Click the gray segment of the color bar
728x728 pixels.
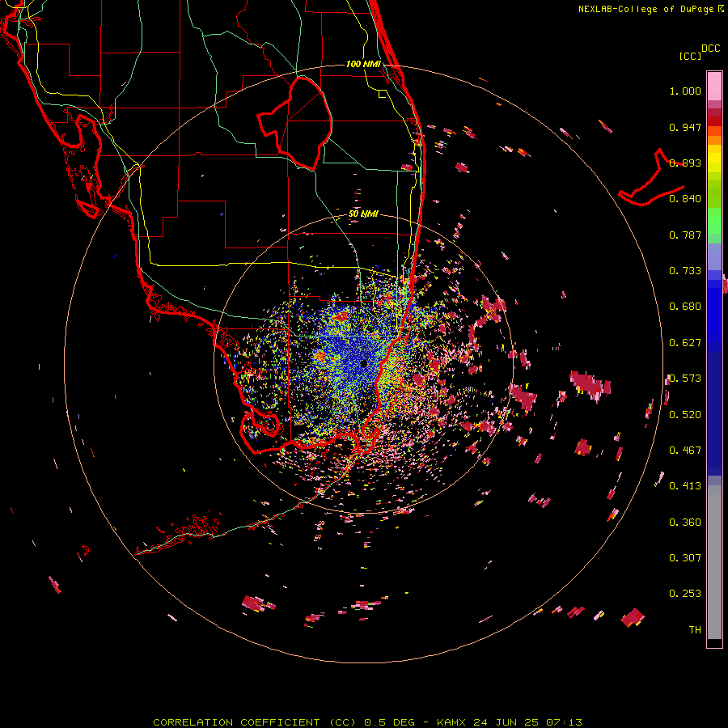[714, 562]
